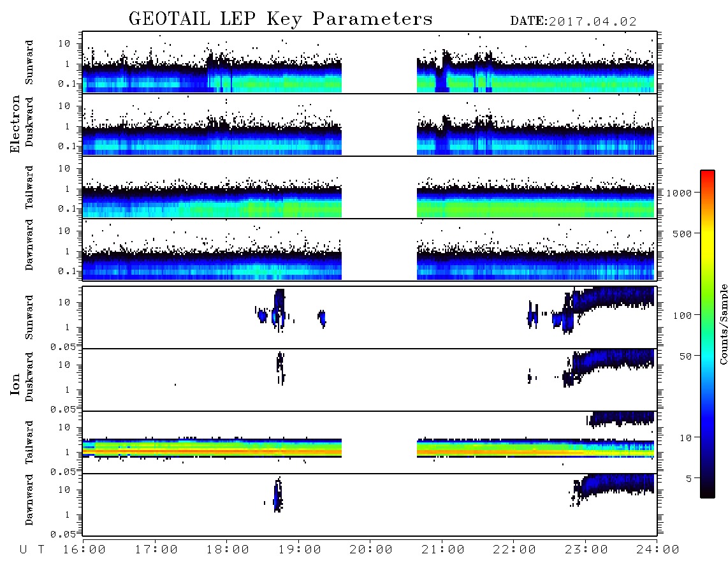Click the 24:00 time tick label
The height and width of the screenshot is (561, 728).
pyautogui.click(x=658, y=550)
